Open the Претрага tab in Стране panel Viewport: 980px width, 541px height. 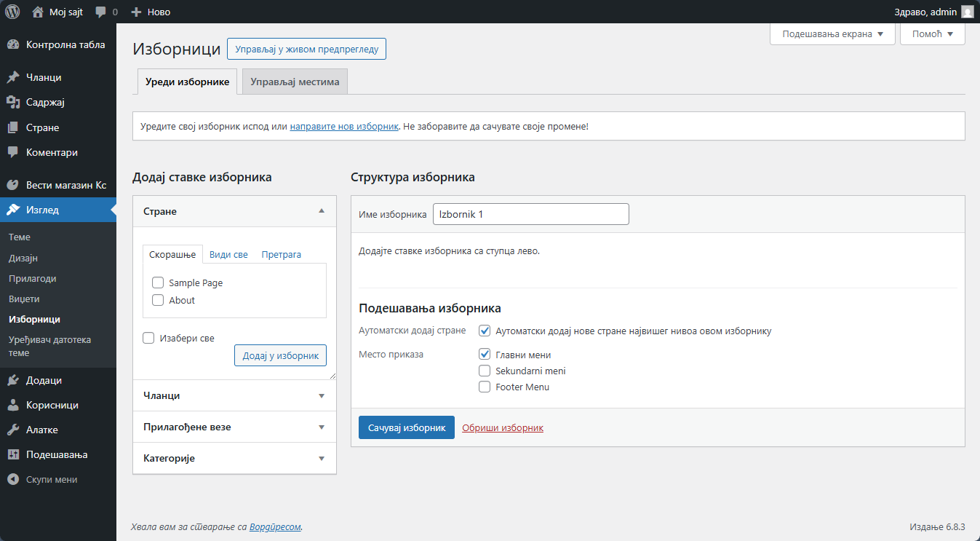(281, 254)
